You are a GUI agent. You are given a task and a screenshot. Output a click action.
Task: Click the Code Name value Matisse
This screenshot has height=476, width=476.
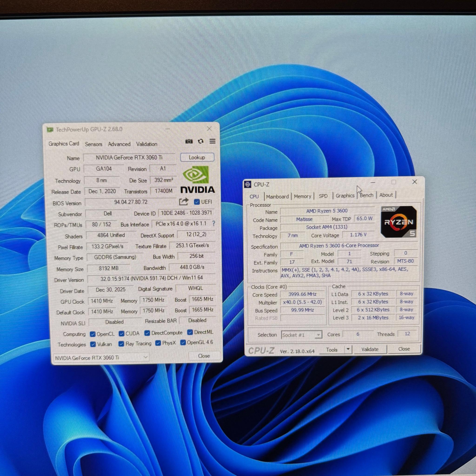point(304,219)
